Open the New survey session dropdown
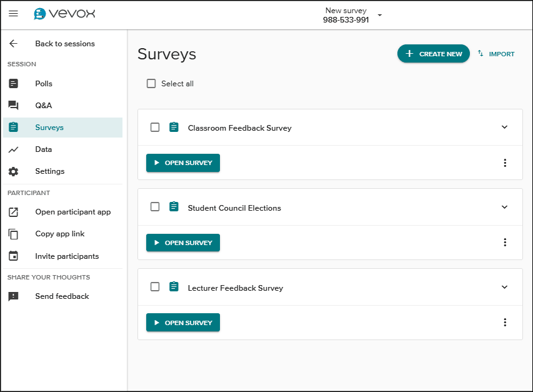 380,16
